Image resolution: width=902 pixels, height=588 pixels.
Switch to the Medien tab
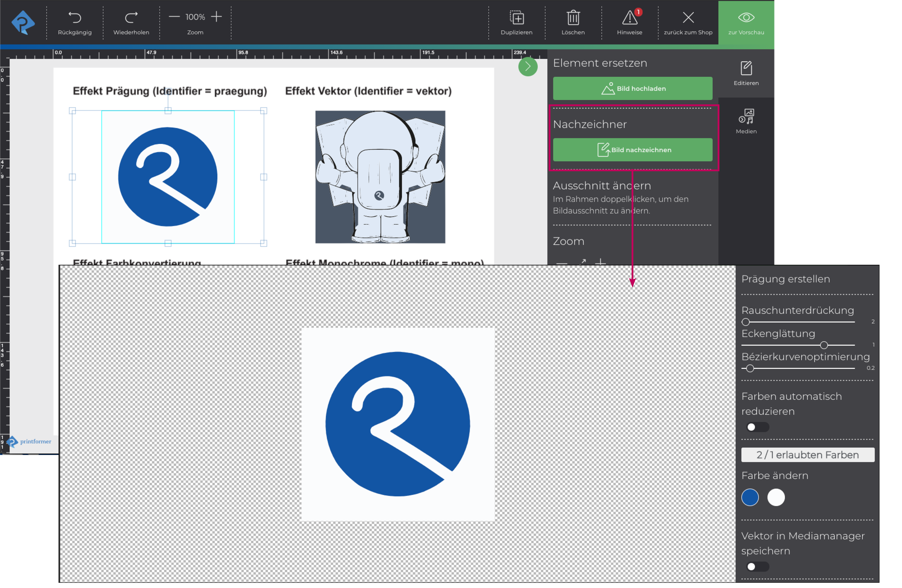(x=746, y=121)
